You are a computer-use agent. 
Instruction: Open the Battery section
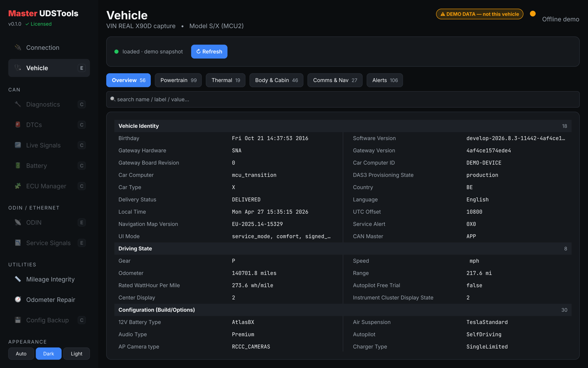tap(49, 165)
